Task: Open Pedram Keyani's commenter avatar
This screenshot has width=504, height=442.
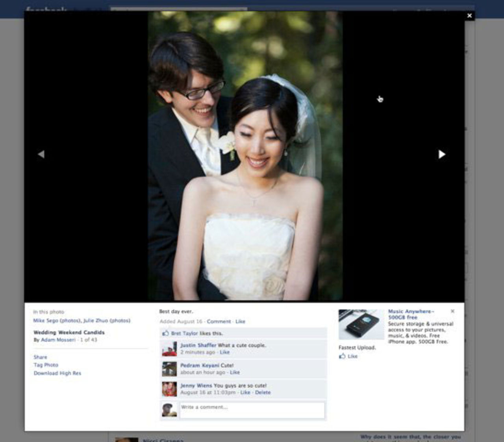Action: coord(169,369)
